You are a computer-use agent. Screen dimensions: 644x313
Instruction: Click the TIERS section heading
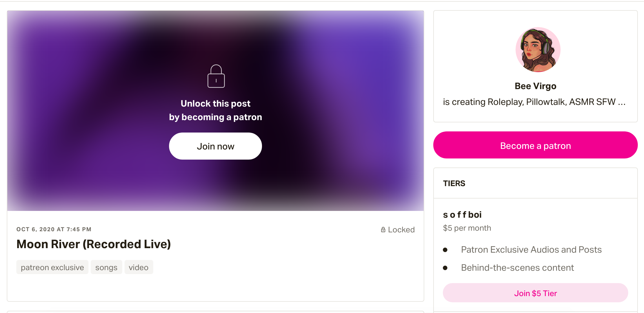[454, 183]
